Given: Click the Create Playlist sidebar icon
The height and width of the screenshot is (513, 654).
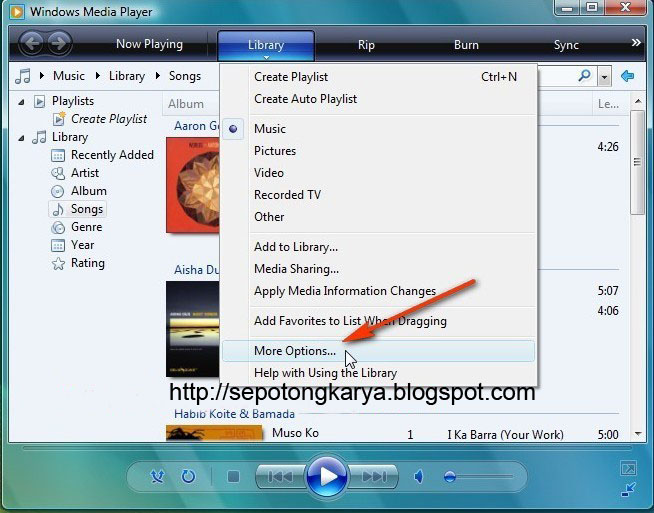Looking at the screenshot, I should 59,118.
